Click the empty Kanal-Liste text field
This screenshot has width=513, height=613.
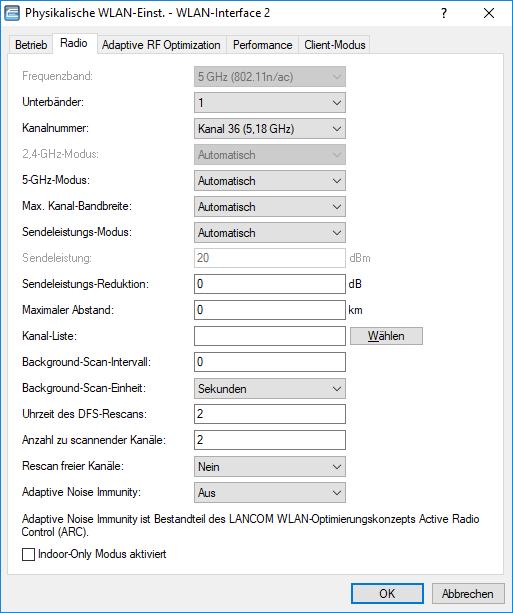[x=270, y=336]
